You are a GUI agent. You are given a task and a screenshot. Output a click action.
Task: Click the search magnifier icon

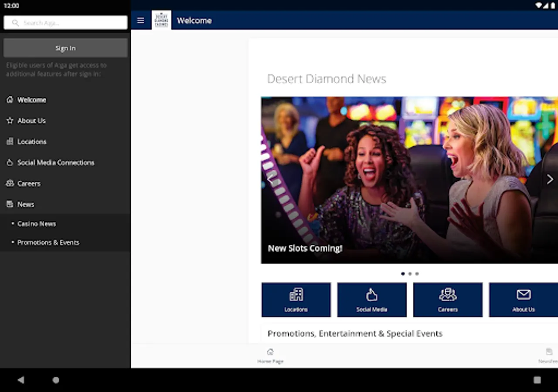[x=15, y=22]
